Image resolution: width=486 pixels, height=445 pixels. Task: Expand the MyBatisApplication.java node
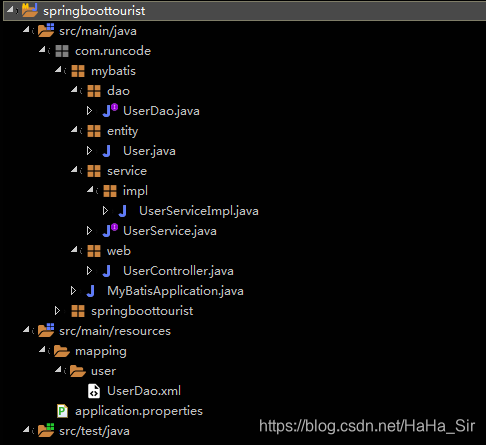coord(73,291)
